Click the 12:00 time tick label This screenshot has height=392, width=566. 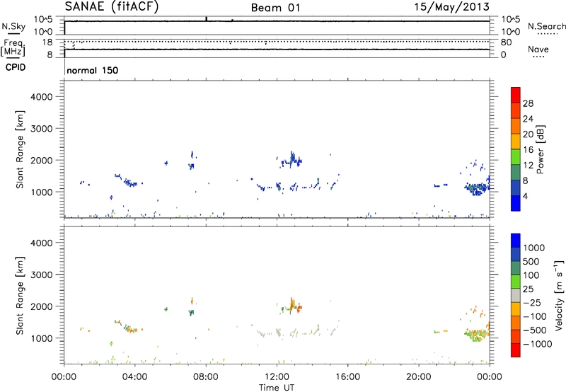tap(277, 377)
